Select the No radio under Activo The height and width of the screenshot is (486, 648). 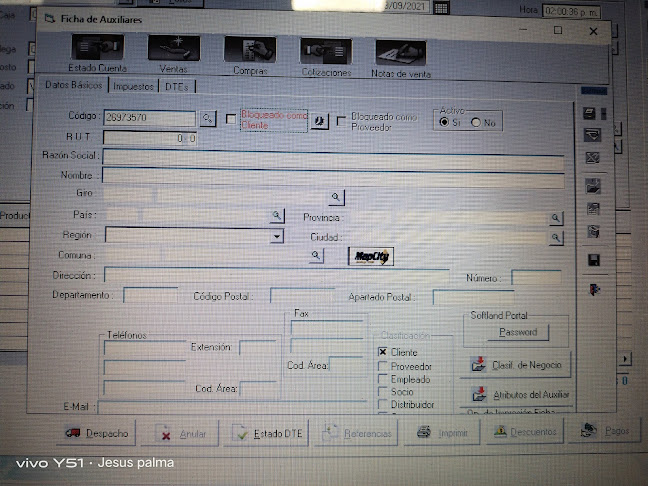point(476,122)
